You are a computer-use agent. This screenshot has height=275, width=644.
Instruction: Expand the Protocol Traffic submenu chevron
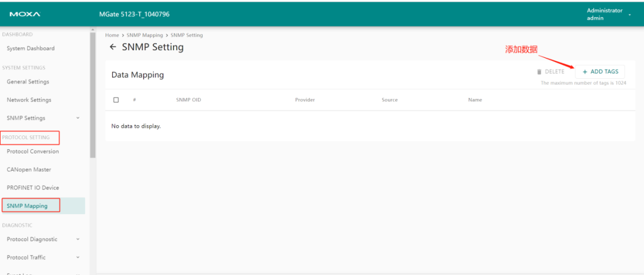coord(78,258)
